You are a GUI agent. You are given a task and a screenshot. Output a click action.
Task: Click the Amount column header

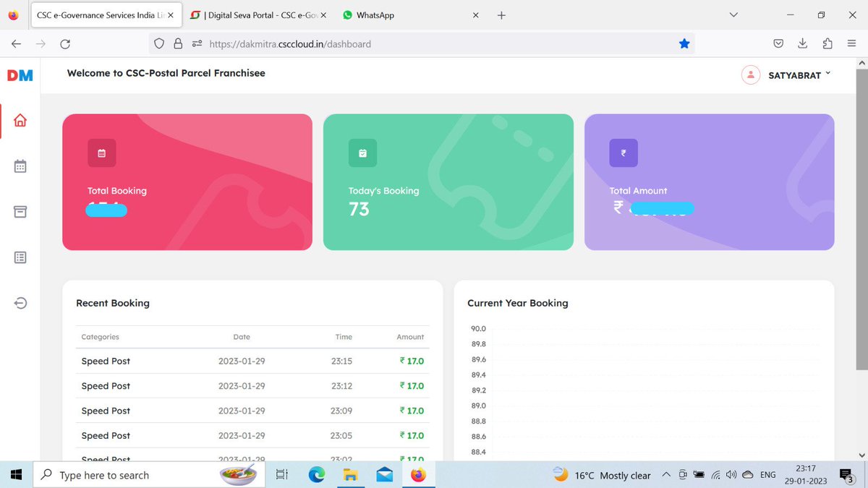[x=410, y=337]
